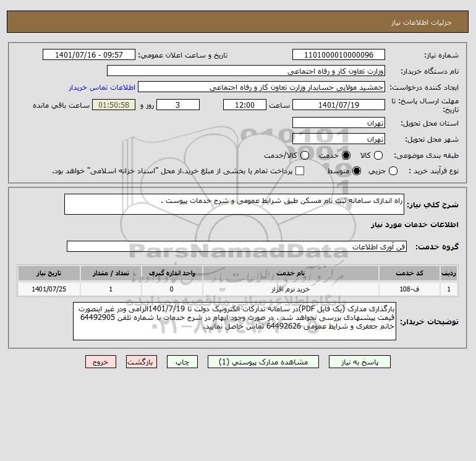Click service code cell ف-108
The width and height of the screenshot is (476, 461).
(x=409, y=289)
